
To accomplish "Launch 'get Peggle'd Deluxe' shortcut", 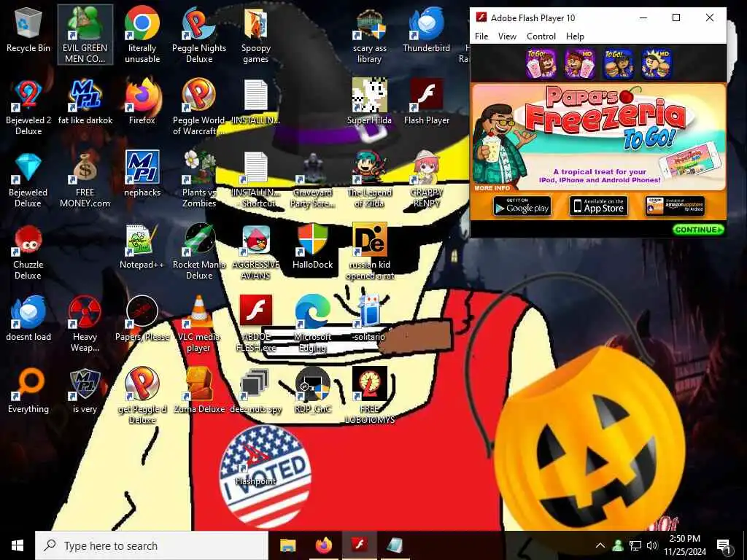I will 142,396.
